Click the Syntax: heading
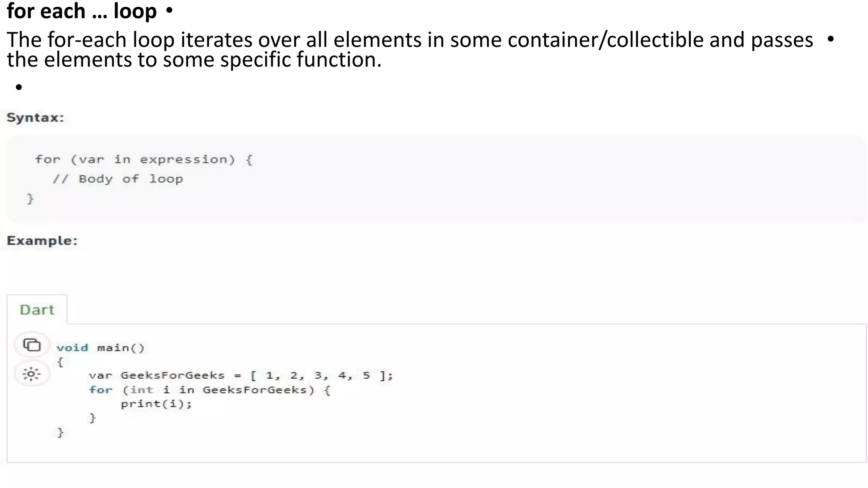The height and width of the screenshot is (488, 868). click(x=35, y=117)
